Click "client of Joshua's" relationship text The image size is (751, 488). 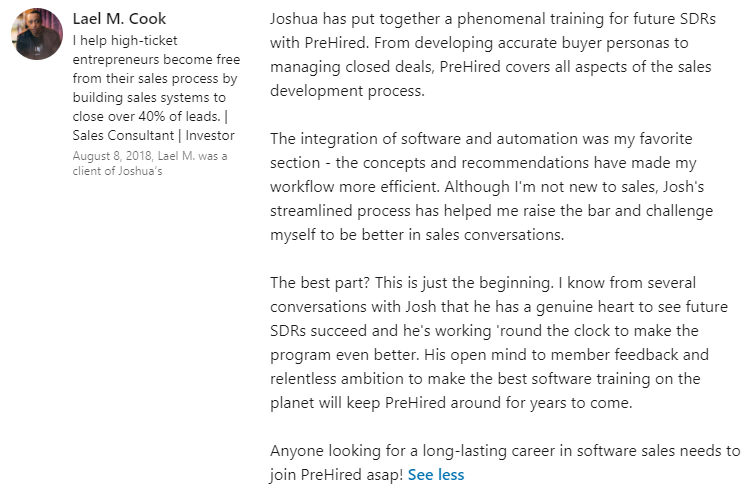pos(118,170)
